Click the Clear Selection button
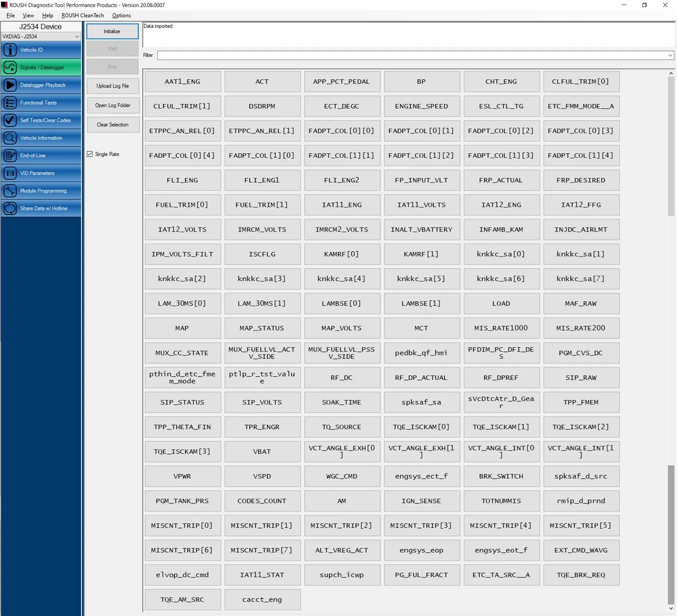Image resolution: width=678 pixels, height=616 pixels. pos(112,125)
